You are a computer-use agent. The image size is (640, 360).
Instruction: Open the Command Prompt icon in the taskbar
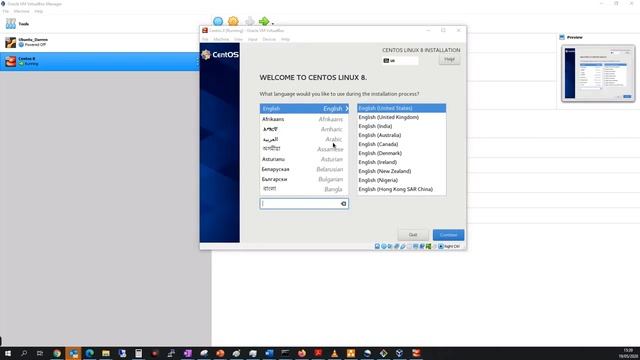(285, 353)
